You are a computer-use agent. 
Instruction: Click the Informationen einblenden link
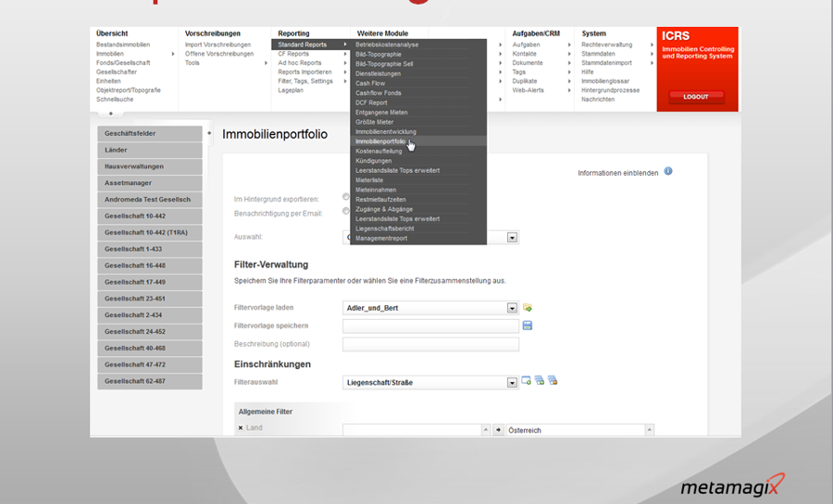coord(618,173)
